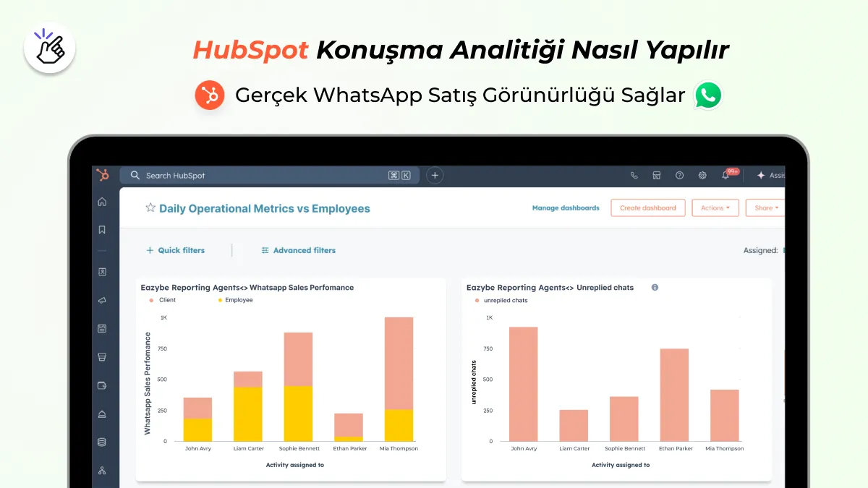Open Quick filters
The image size is (868, 488).
coord(175,250)
